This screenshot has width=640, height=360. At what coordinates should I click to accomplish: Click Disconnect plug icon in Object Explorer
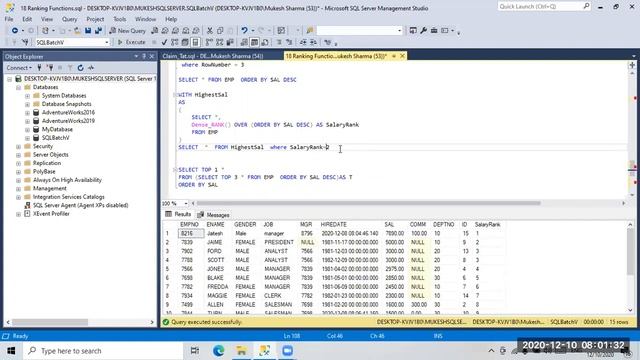[50, 68]
